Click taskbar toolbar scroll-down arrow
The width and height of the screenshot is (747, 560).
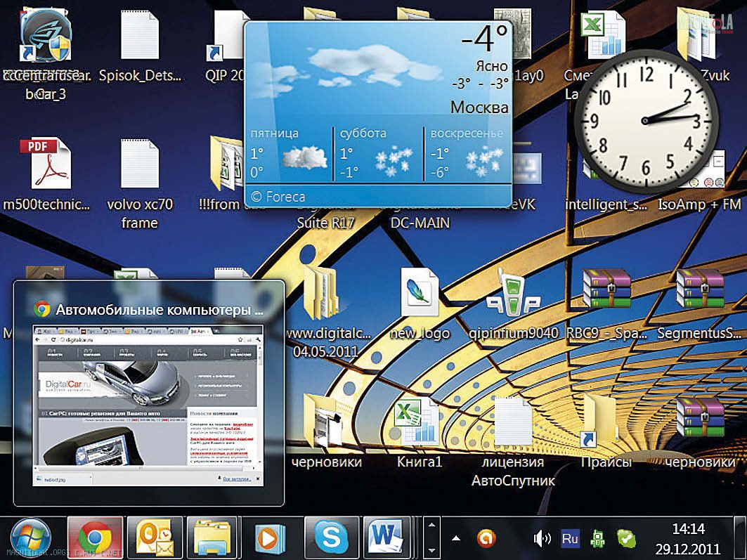431,550
